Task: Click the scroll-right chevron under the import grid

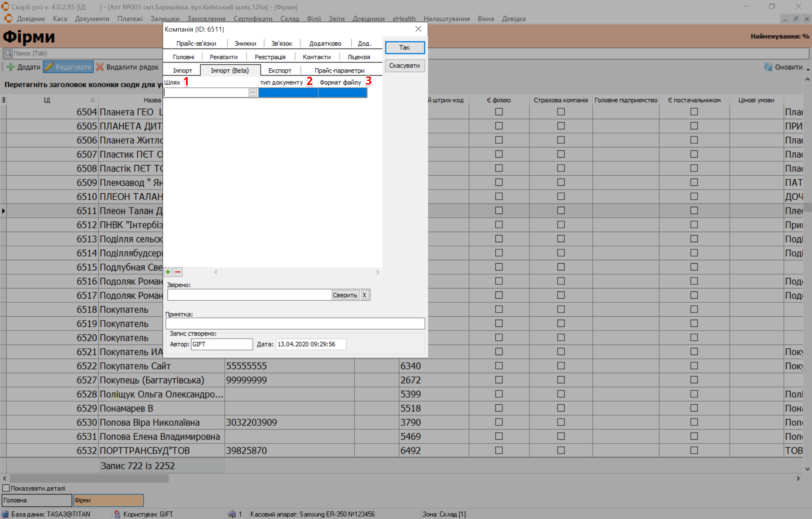Action: 378,272
